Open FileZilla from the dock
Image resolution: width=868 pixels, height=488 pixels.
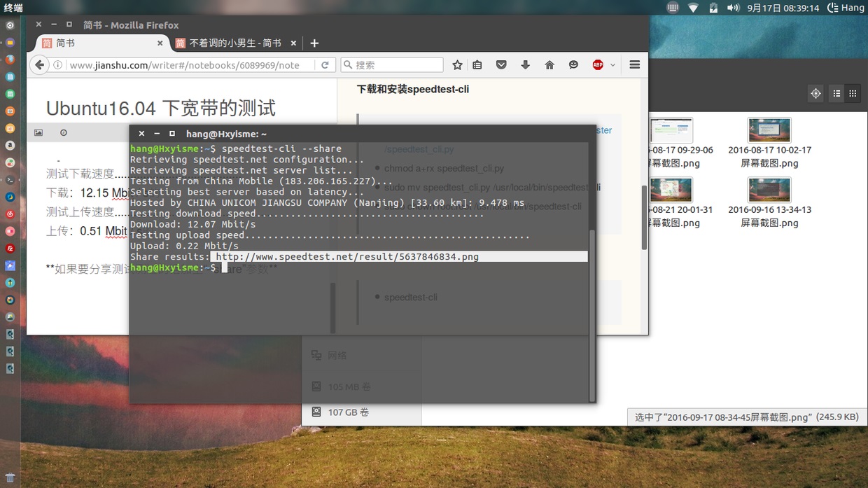point(10,249)
